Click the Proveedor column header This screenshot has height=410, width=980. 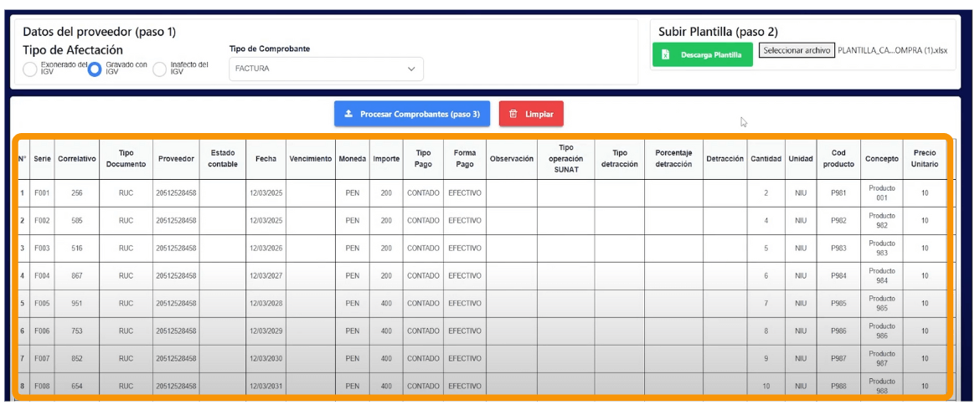pyautogui.click(x=176, y=159)
